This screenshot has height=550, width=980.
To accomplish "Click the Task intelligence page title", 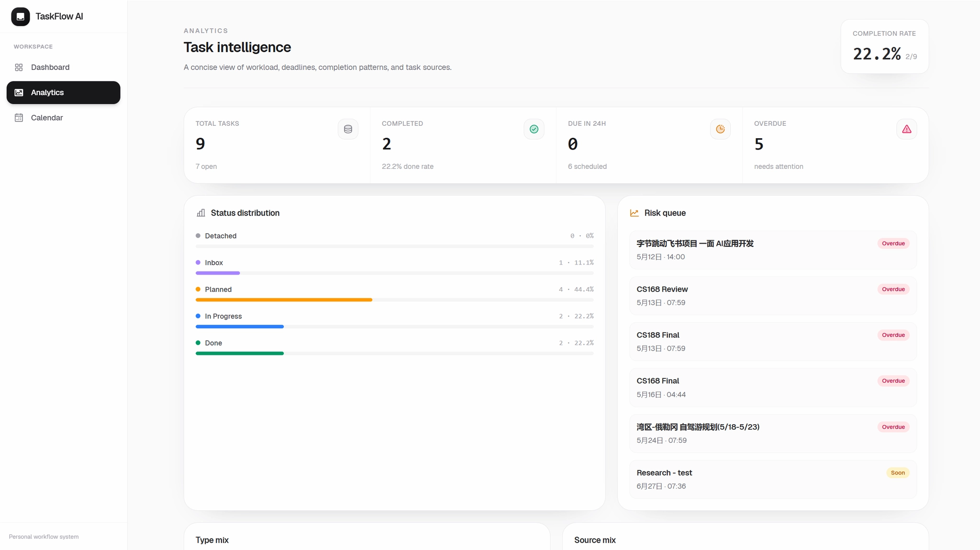I will tap(237, 47).
